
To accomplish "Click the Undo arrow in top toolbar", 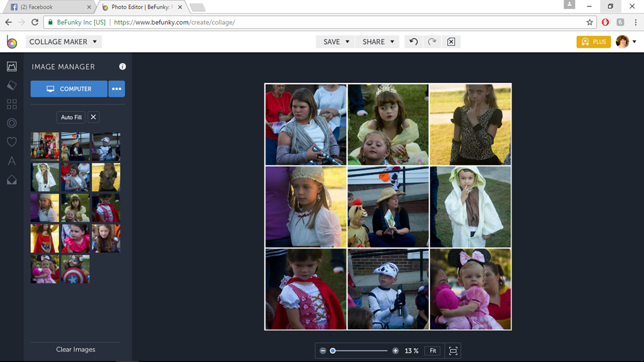I will pyautogui.click(x=413, y=41).
